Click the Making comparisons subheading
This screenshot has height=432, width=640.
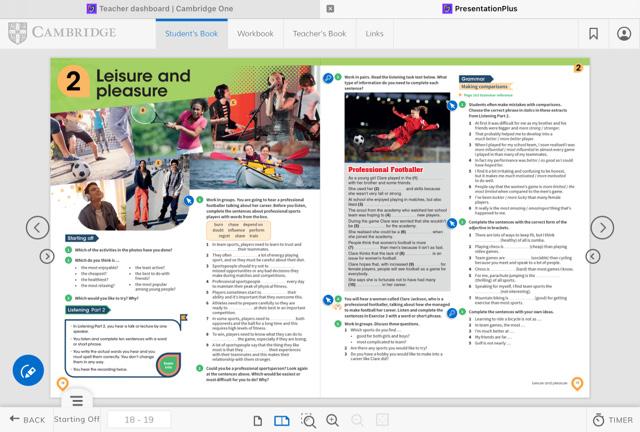(x=484, y=87)
